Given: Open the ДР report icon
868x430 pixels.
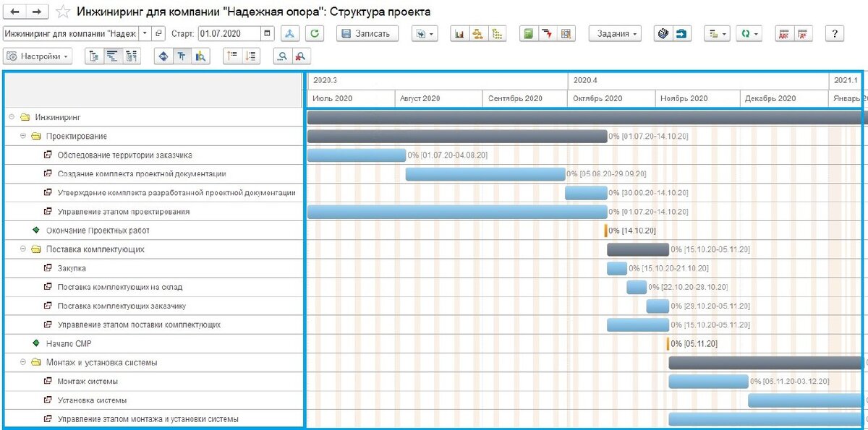Looking at the screenshot, I should click(802, 33).
